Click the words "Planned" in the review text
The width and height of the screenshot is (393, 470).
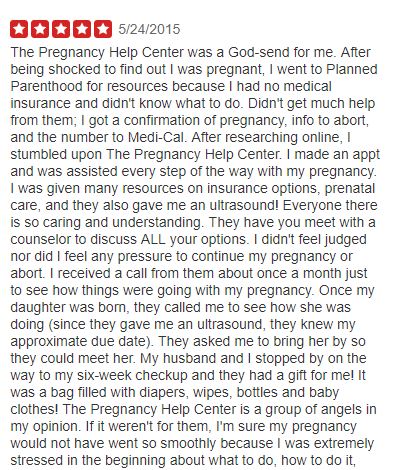352,69
